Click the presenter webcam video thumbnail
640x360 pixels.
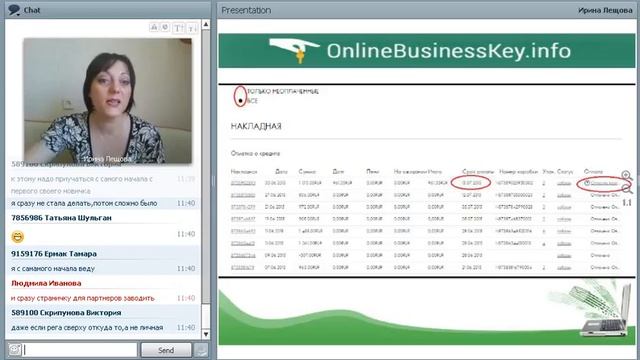click(x=108, y=101)
